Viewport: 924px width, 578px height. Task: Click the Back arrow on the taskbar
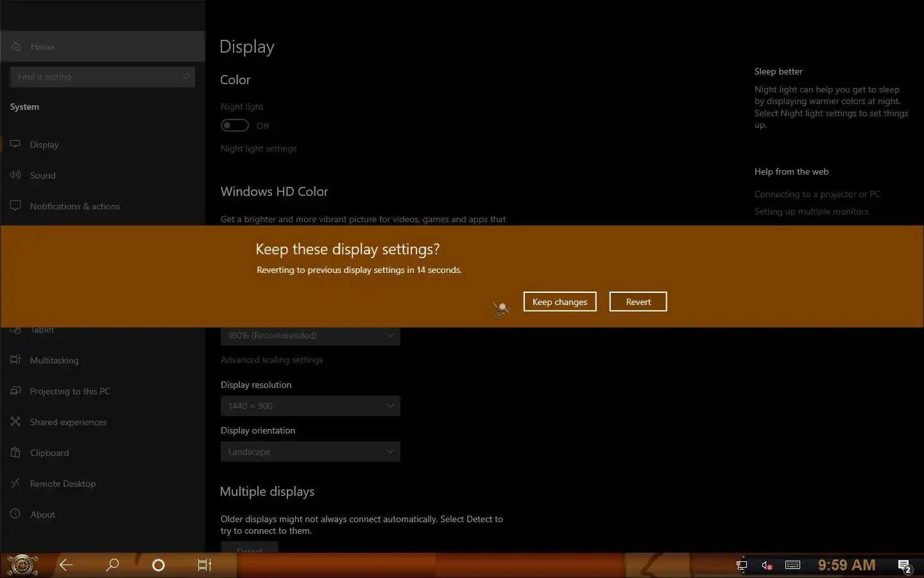[66, 565]
